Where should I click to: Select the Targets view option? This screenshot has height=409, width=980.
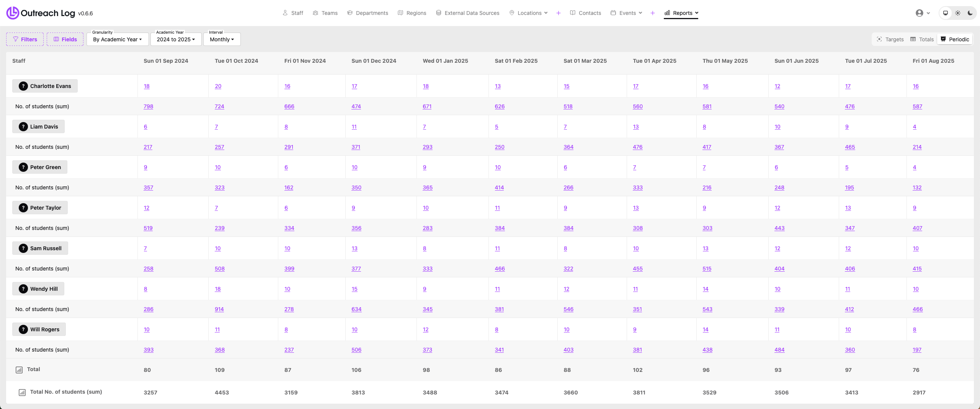(x=890, y=39)
